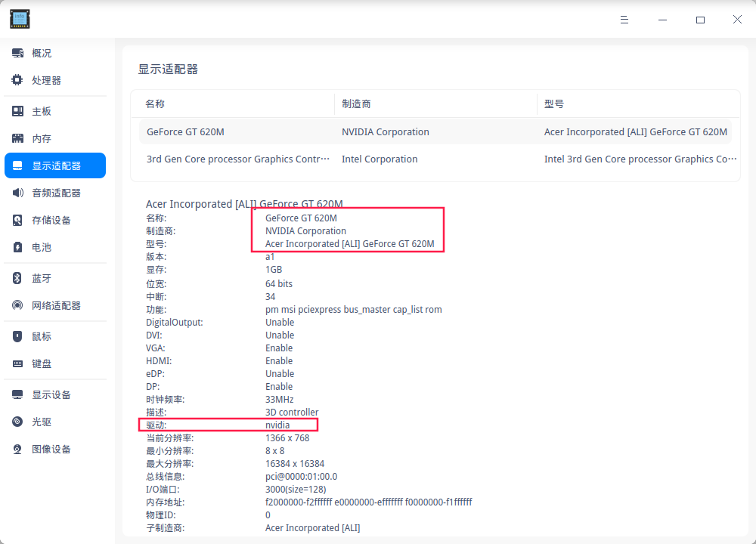Viewport: 756px width, 544px height.
Task: Click the 功能 value pm msi pciexpress
Action: pos(353,309)
